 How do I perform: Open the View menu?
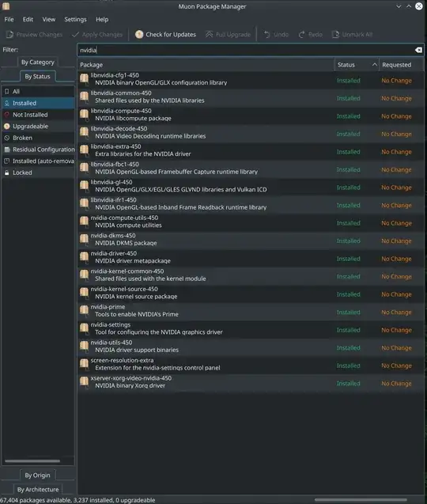click(49, 19)
